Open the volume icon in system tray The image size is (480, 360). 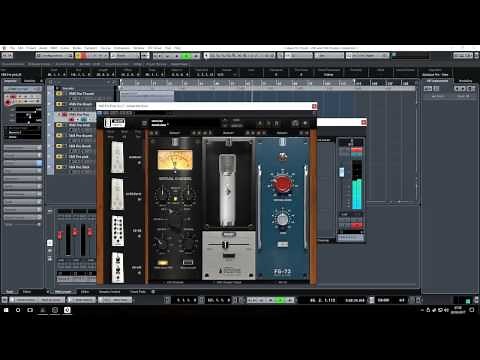[446, 310]
